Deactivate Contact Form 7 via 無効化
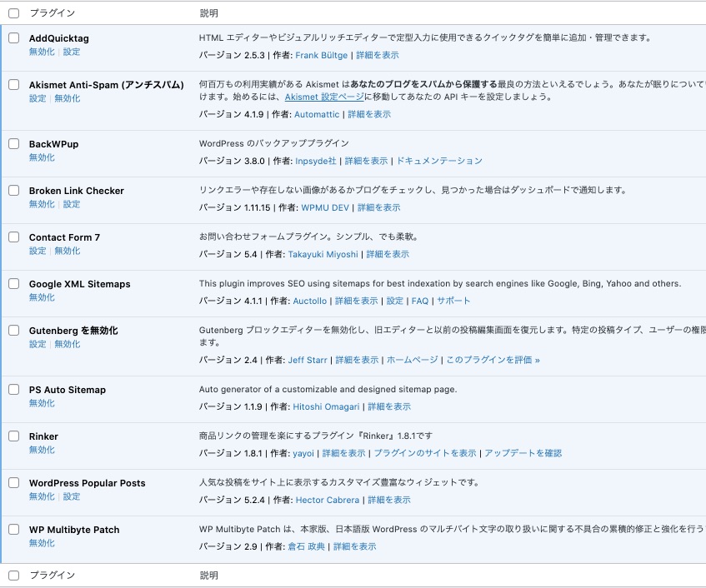 point(68,251)
